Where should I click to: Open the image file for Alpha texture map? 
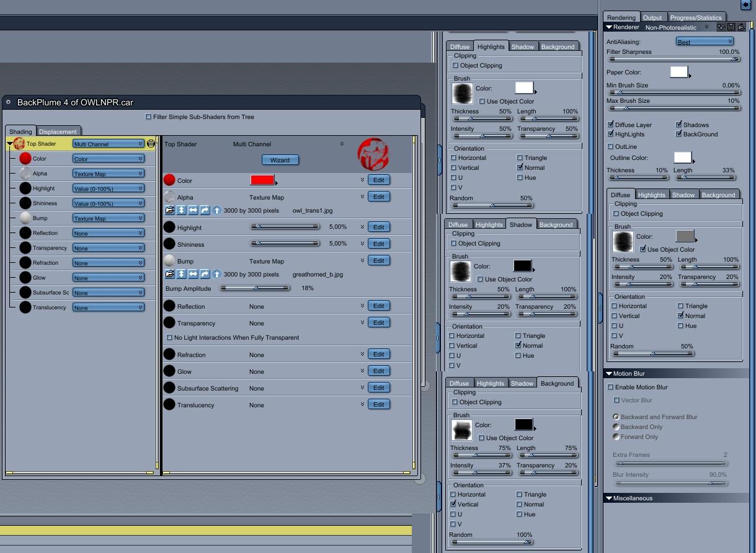[169, 211]
